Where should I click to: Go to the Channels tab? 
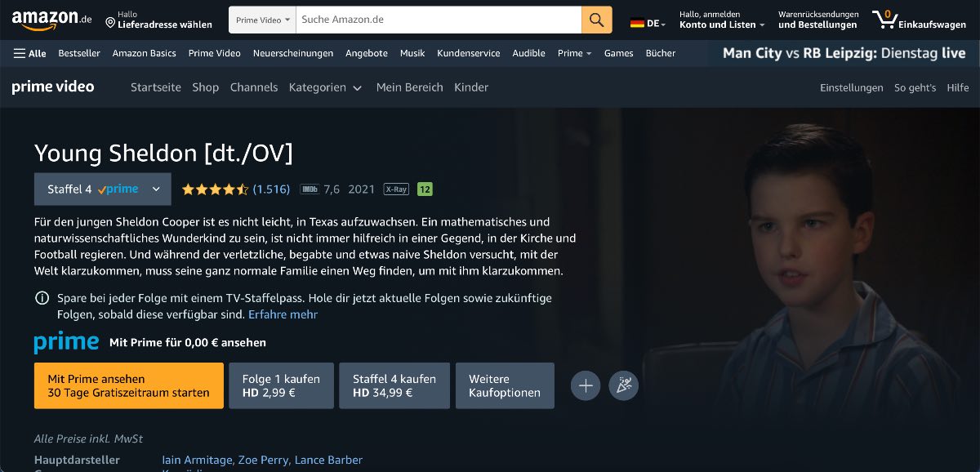point(254,87)
